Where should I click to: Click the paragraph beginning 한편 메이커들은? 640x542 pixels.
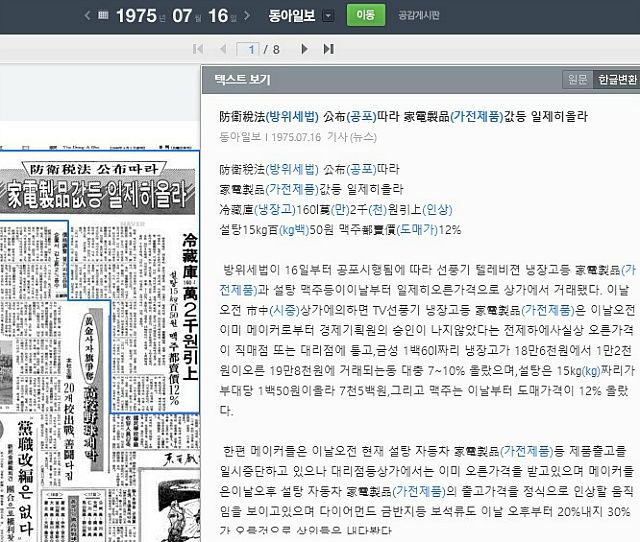click(427, 491)
